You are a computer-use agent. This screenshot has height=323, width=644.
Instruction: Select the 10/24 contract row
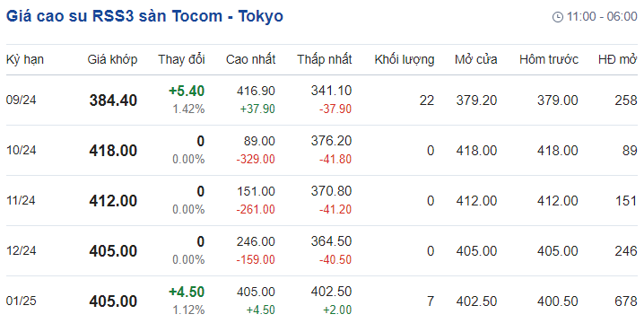(x=322, y=151)
